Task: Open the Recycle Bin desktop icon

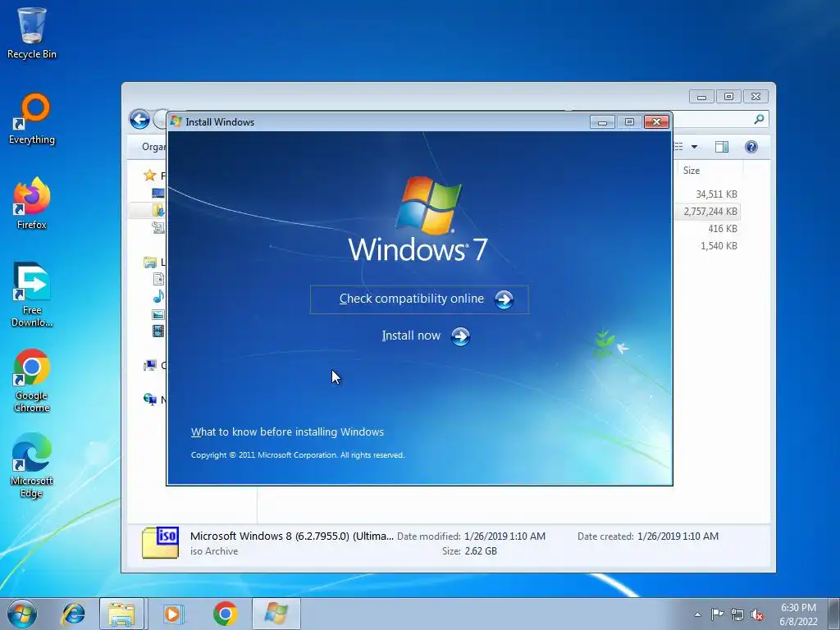Action: [x=32, y=33]
